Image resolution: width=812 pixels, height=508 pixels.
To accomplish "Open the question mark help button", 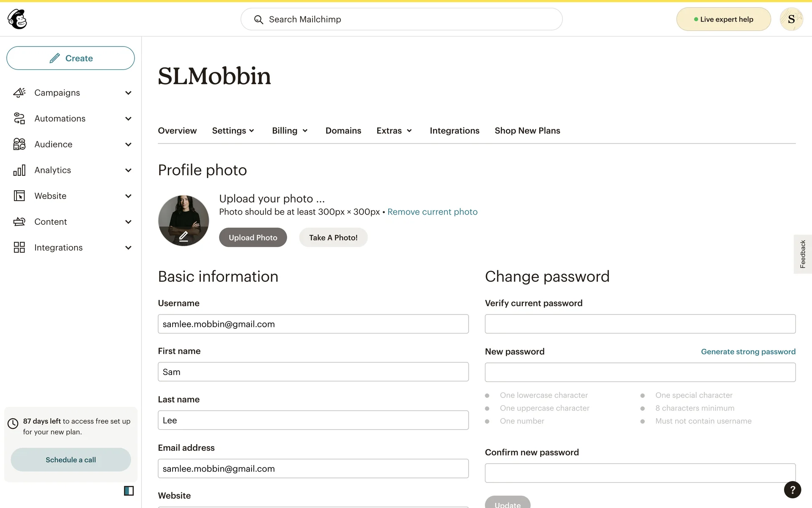I will point(792,490).
